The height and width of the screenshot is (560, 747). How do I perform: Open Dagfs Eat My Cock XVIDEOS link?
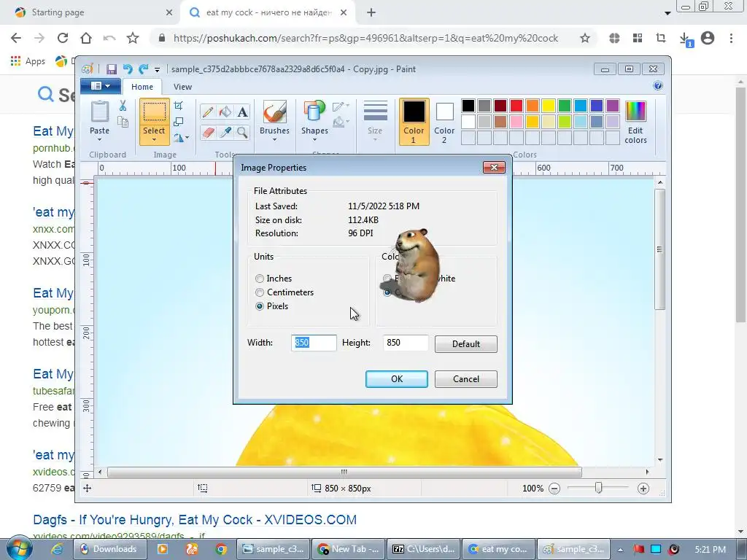click(x=195, y=519)
